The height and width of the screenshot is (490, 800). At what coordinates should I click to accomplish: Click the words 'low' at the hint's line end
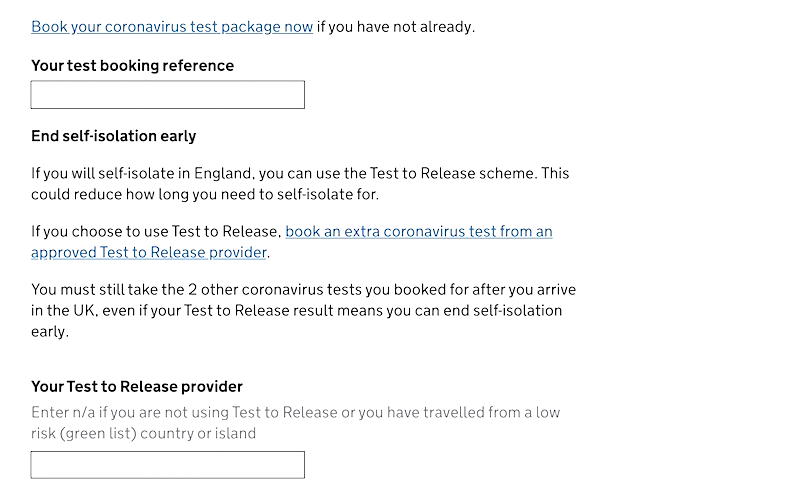(x=548, y=412)
